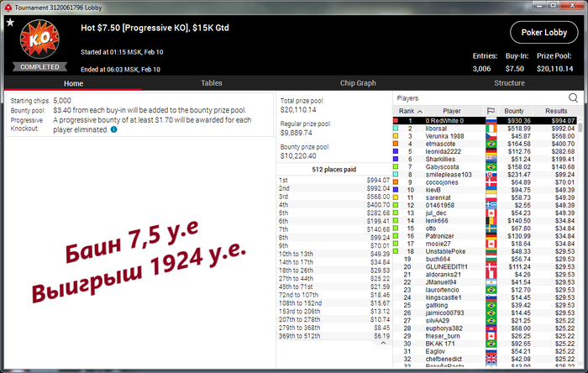
Task: Click the K.O. tournament logo
Action: pos(39,39)
